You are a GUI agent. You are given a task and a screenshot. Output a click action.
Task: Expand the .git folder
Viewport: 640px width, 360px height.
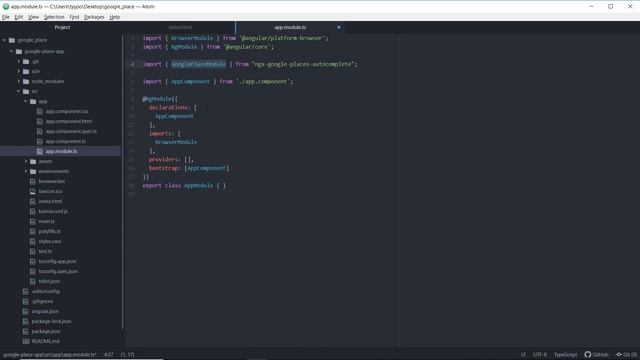(19, 61)
